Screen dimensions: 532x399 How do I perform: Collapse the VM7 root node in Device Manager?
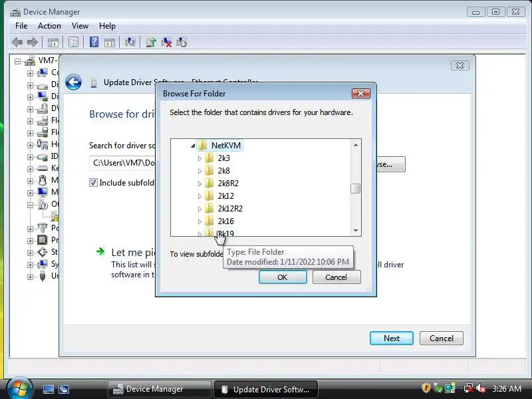tap(18, 61)
